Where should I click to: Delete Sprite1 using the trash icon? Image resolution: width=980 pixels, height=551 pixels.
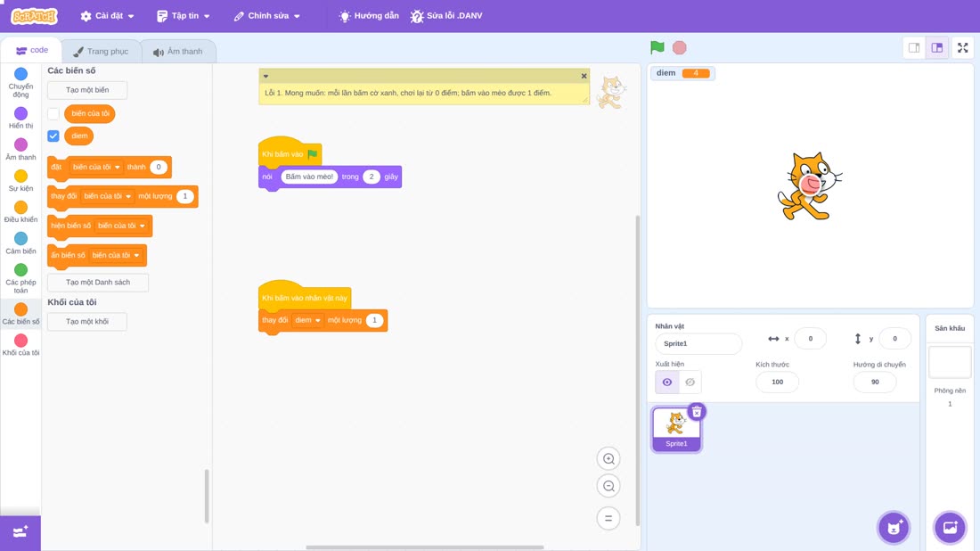[x=697, y=412]
